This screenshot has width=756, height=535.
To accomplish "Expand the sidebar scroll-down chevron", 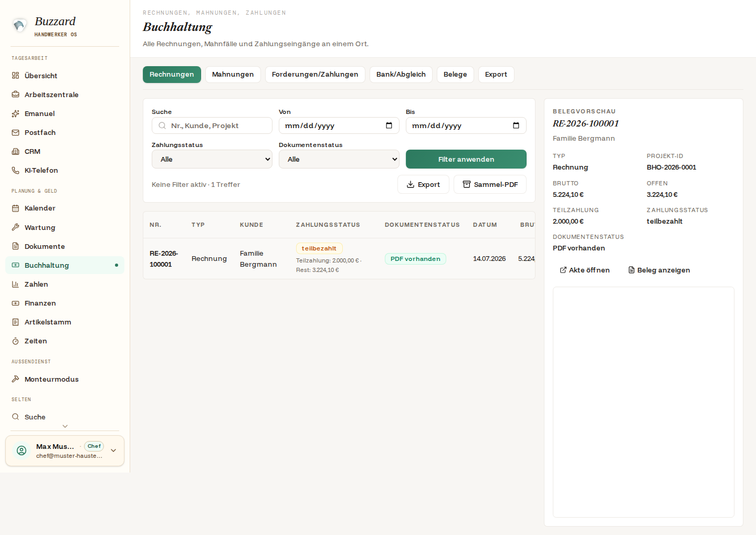I will 65,426.
